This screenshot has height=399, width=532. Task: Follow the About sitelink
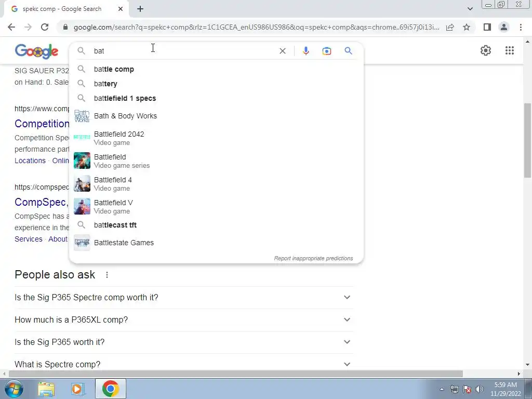[x=58, y=239]
